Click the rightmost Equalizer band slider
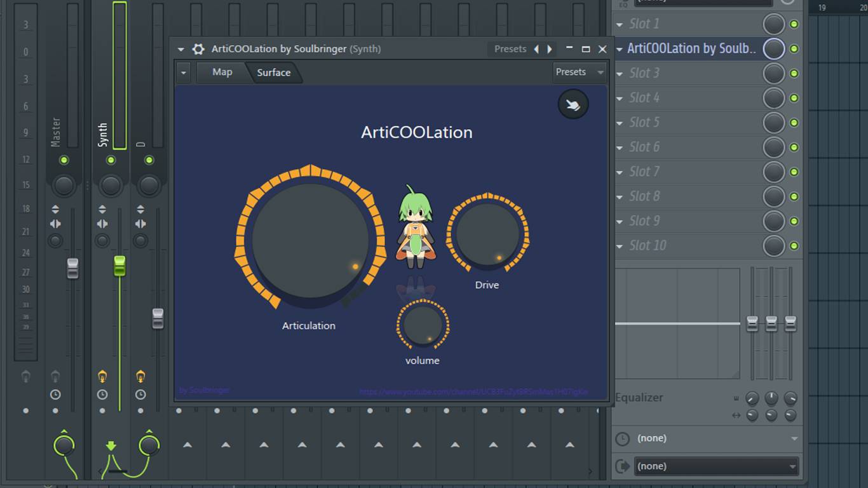This screenshot has height=488, width=868. click(x=790, y=323)
